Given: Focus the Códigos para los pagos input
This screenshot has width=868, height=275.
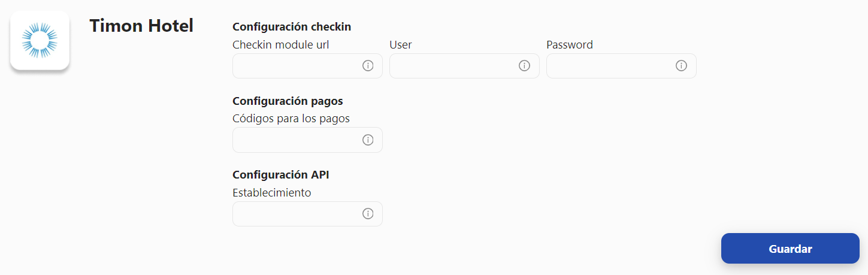Looking at the screenshot, I should coord(307,140).
